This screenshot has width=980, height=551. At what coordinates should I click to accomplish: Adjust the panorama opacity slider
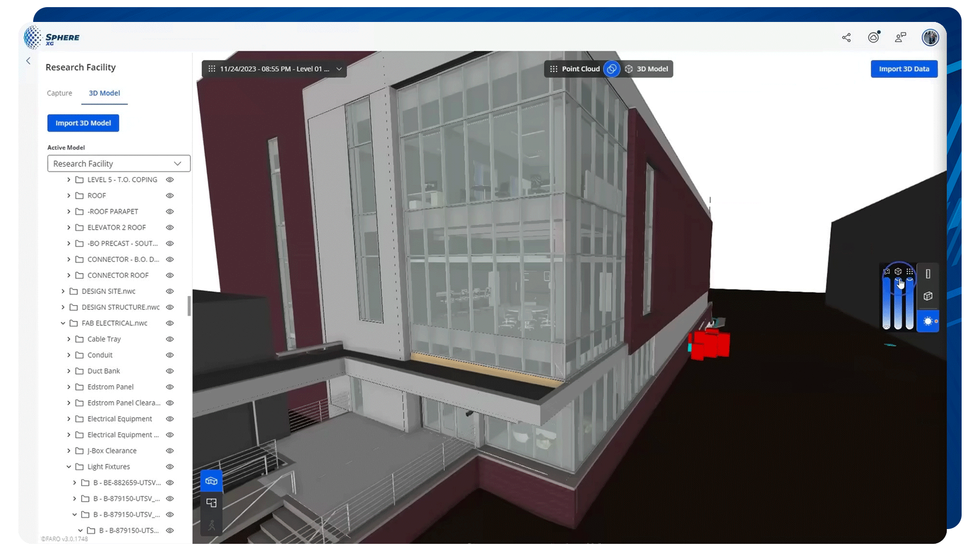(887, 304)
